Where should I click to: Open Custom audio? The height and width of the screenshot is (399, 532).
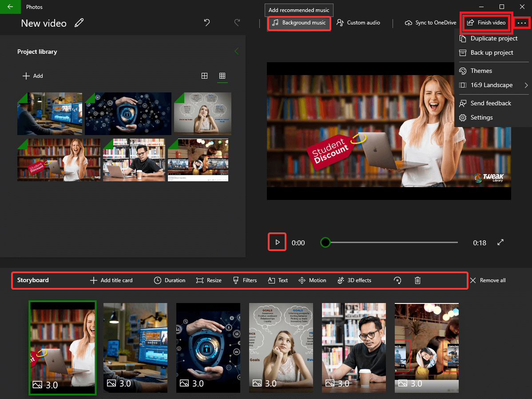[358, 23]
